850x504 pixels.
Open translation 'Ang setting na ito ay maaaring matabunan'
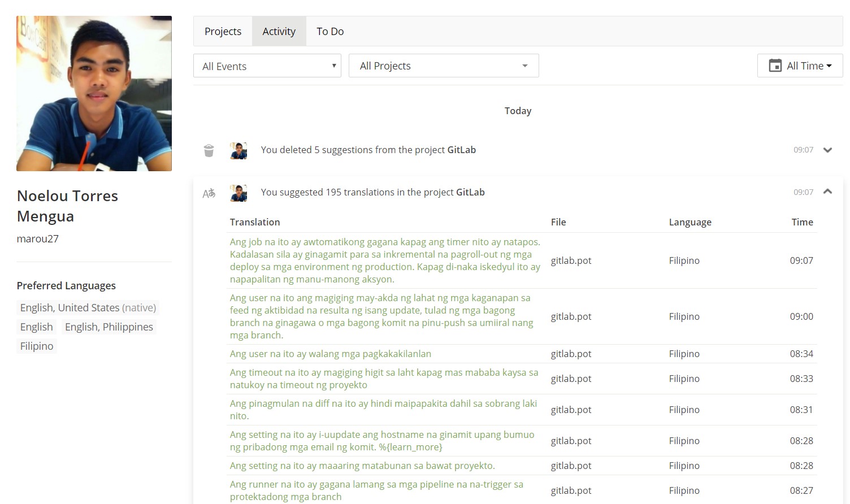(x=362, y=466)
